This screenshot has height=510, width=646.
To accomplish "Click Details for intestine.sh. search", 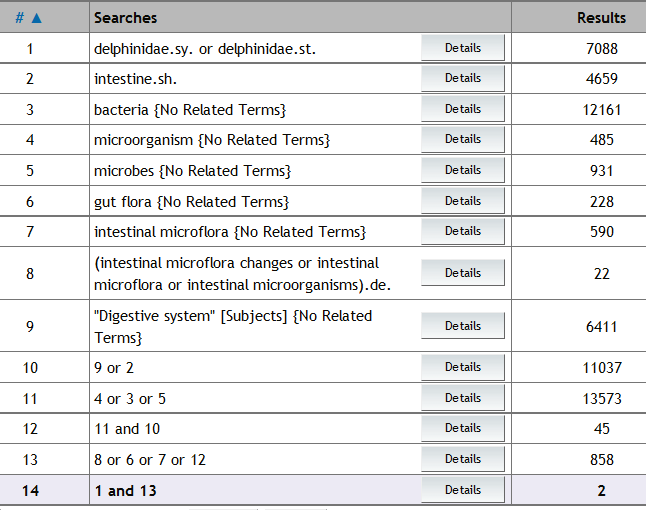I will coord(463,78).
